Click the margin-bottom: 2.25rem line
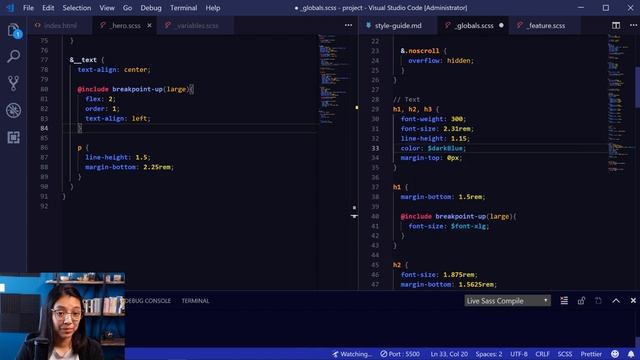Screen dimensions: 640x360 tap(129, 167)
